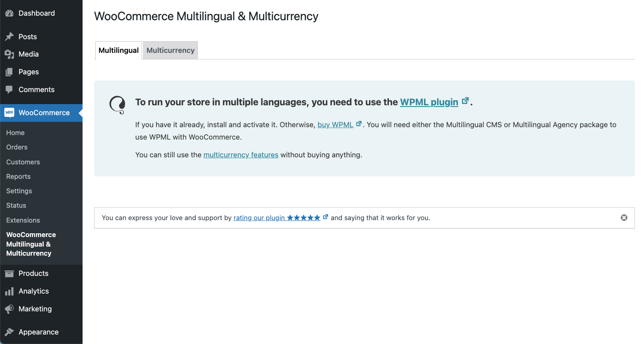
Task: Click the Pages icon in sidebar
Action: 9,72
